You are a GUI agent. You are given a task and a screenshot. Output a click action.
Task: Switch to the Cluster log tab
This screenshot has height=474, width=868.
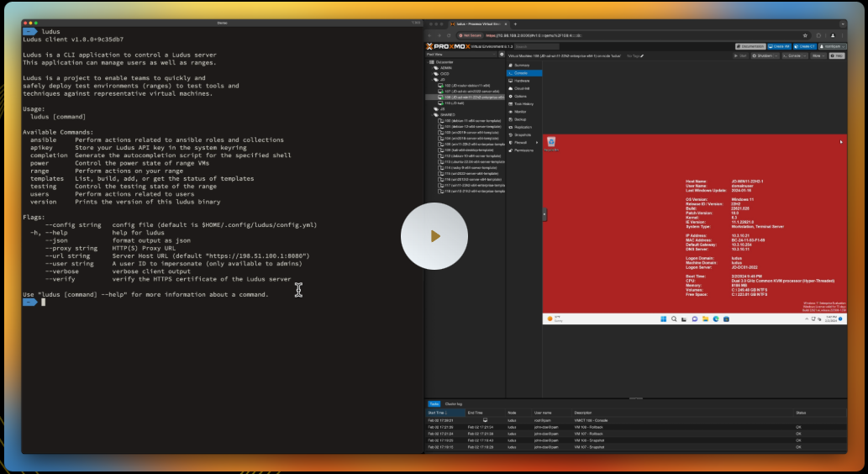click(x=455, y=404)
